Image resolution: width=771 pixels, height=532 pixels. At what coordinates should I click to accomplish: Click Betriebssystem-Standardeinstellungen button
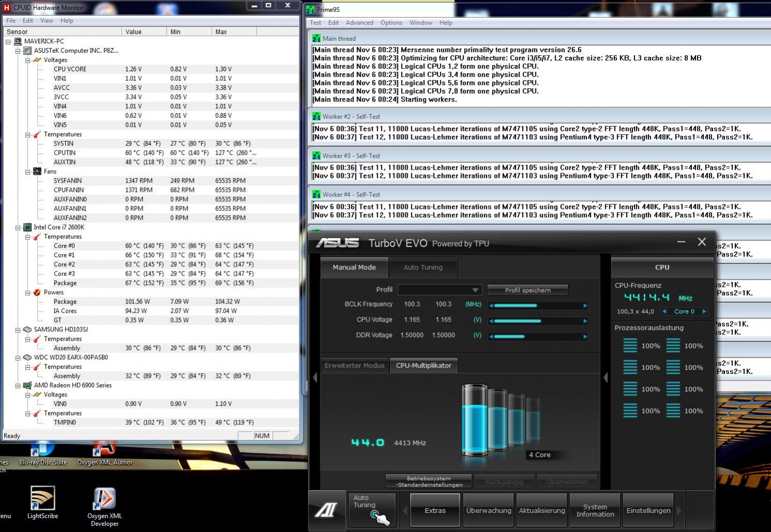tap(428, 481)
